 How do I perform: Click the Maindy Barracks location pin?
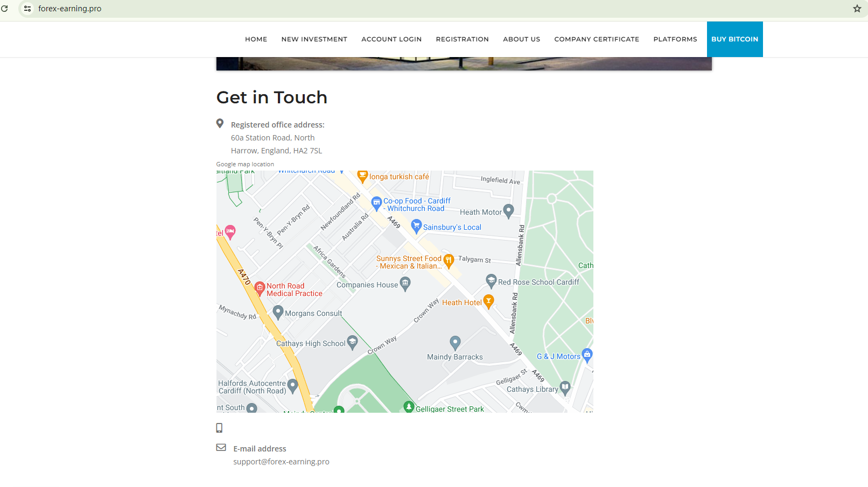(x=455, y=342)
